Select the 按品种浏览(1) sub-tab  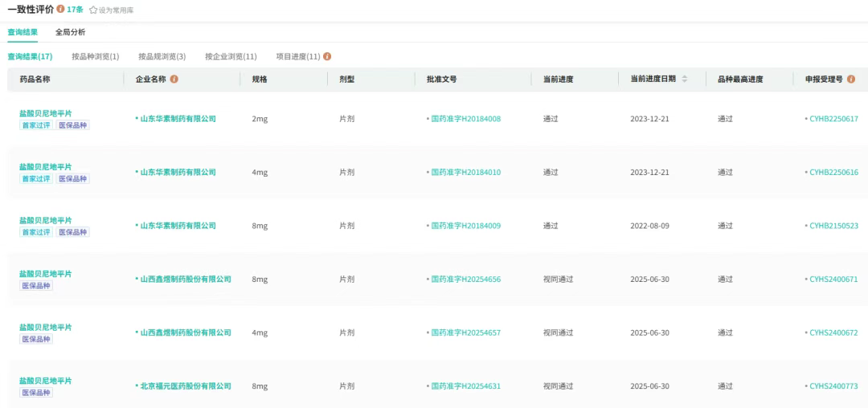(95, 56)
